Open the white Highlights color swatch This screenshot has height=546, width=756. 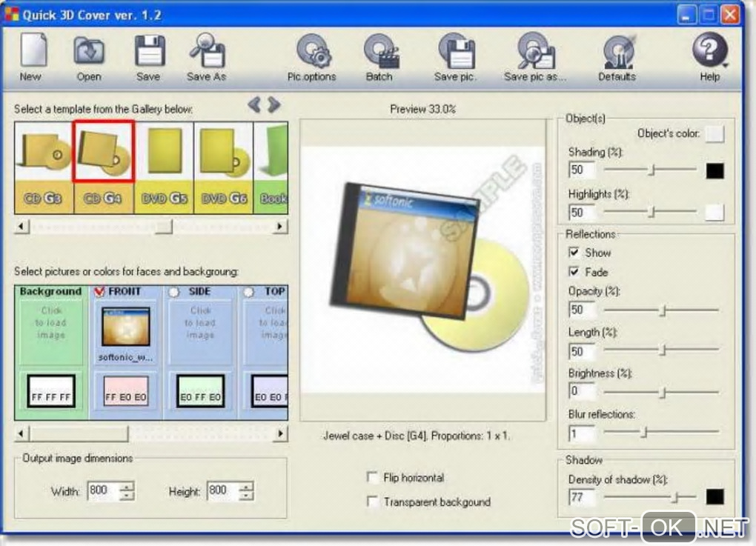pos(714,212)
